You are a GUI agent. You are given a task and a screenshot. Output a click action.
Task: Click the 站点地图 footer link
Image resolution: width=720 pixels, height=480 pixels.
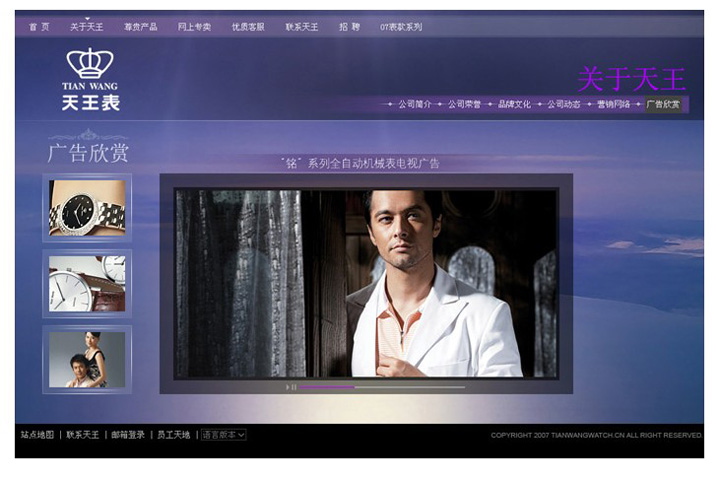pyautogui.click(x=38, y=435)
